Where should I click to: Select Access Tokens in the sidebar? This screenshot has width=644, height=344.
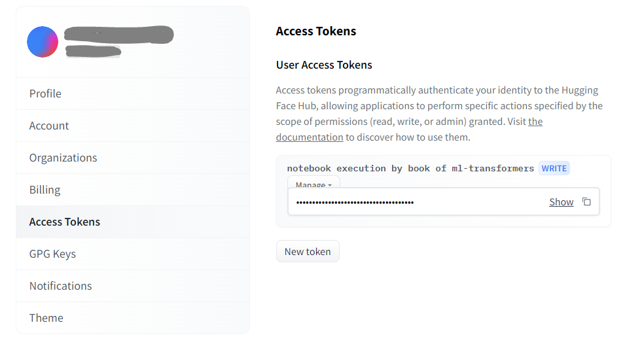click(65, 222)
